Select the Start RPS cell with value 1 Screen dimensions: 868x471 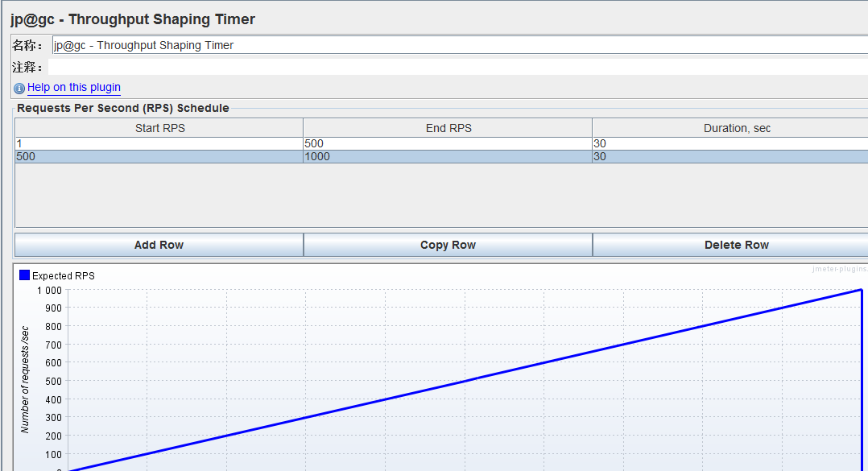159,143
